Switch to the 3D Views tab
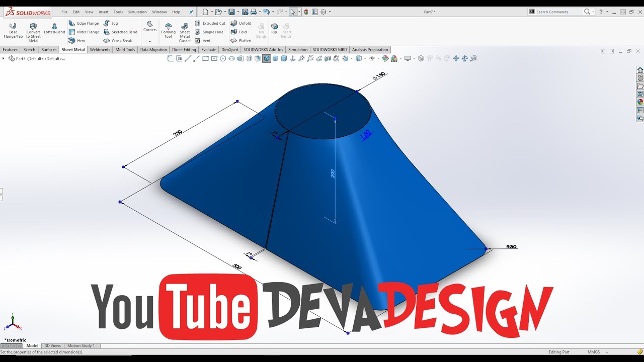Viewport: 644px width, 362px height. [x=53, y=346]
